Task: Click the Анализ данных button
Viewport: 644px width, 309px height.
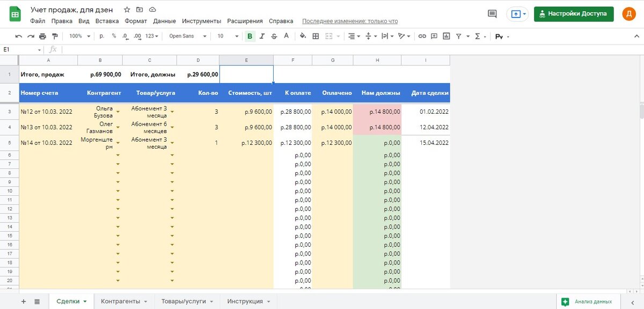Action: 588,301
